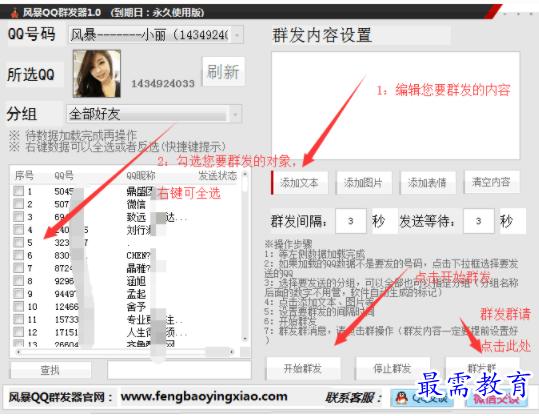The height and width of the screenshot is (416, 539).
Task: Click the 清空内容 button
Action: [492, 182]
